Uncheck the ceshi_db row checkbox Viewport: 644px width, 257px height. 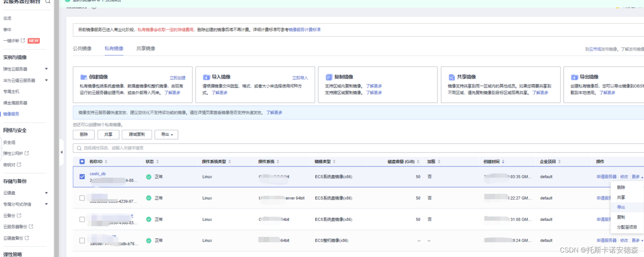pyautogui.click(x=82, y=177)
